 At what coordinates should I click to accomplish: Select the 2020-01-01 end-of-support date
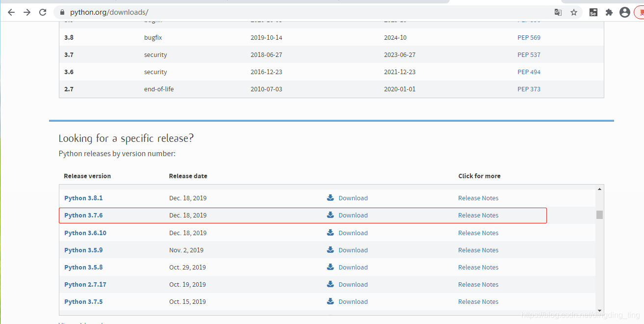click(x=400, y=89)
